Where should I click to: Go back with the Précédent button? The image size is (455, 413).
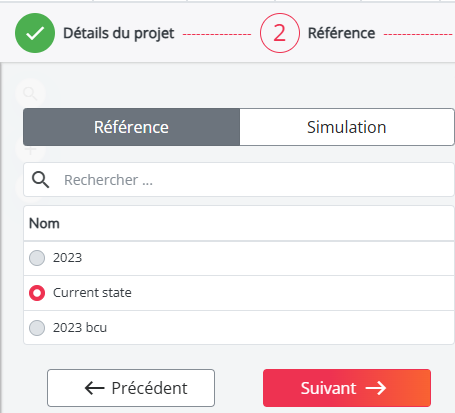pyautogui.click(x=131, y=388)
